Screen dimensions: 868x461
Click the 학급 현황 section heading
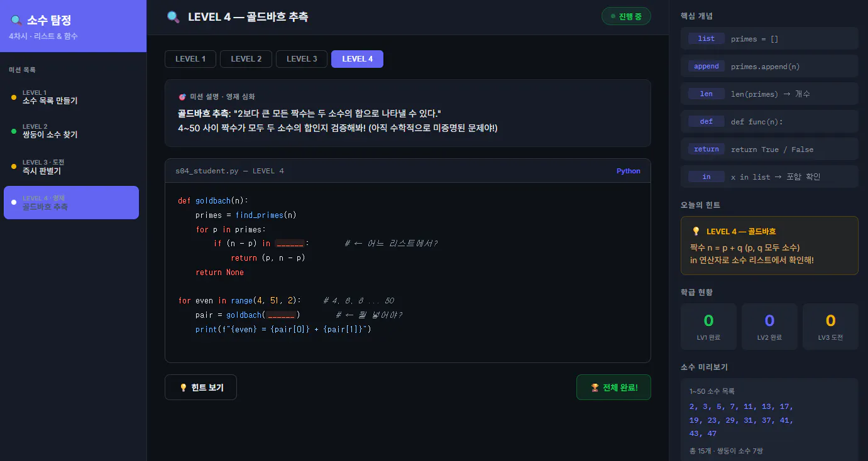(696, 292)
